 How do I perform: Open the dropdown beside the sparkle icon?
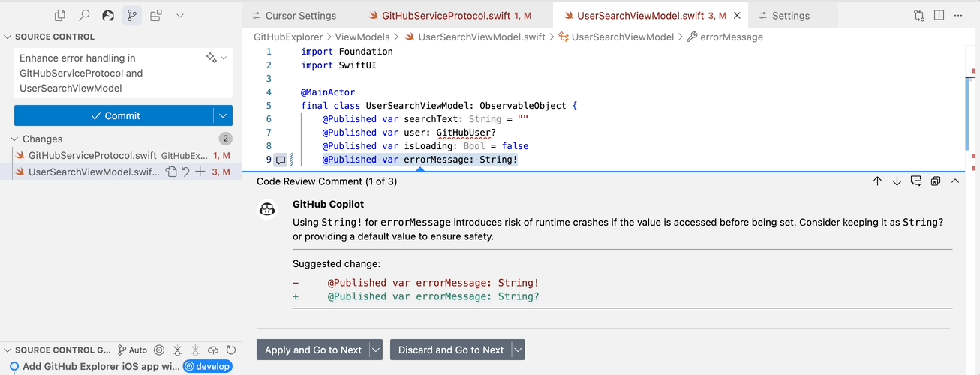point(224,58)
